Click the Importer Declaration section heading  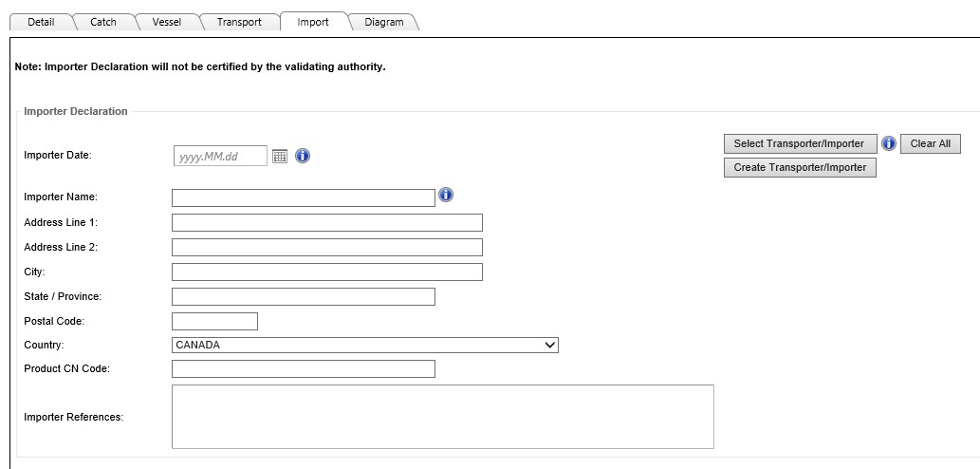(76, 111)
